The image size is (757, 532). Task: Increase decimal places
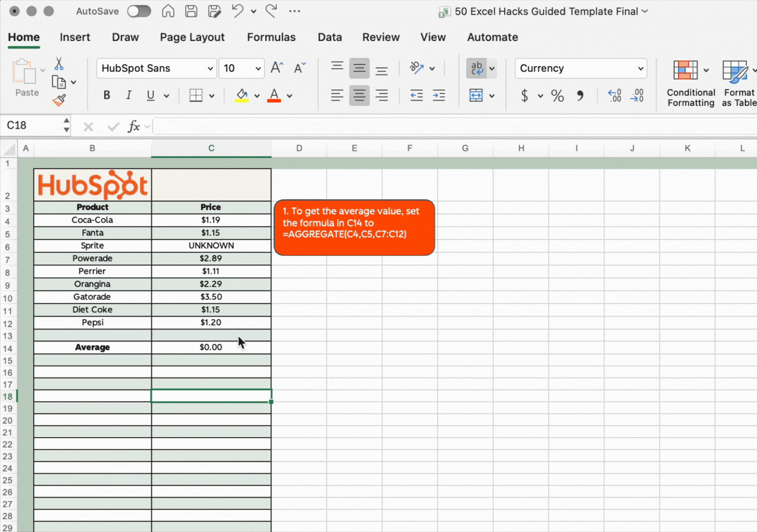tap(615, 96)
